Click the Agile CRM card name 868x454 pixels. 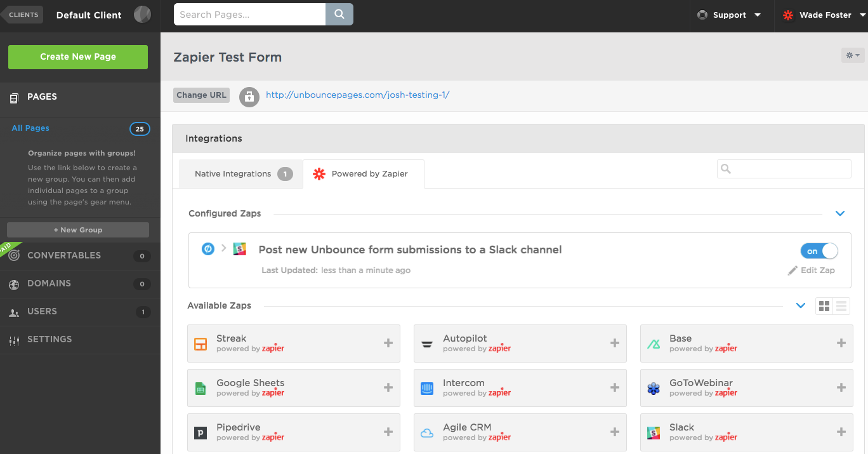pos(467,427)
